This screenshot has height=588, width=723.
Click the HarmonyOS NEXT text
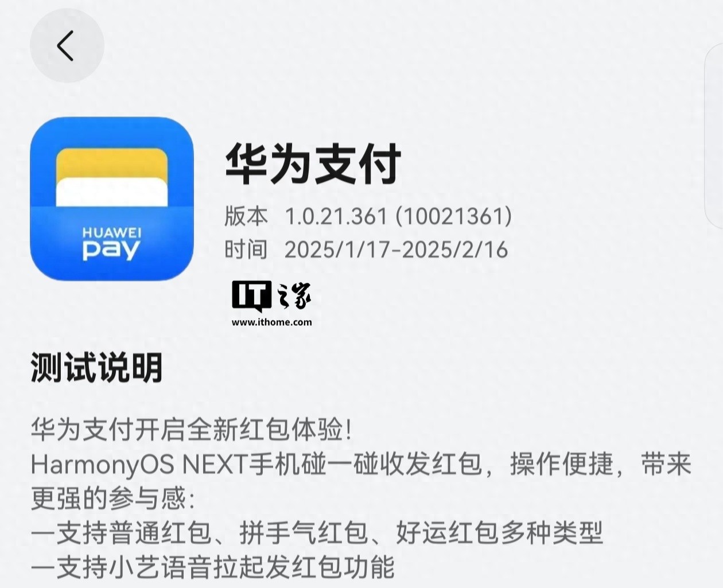tap(138, 464)
